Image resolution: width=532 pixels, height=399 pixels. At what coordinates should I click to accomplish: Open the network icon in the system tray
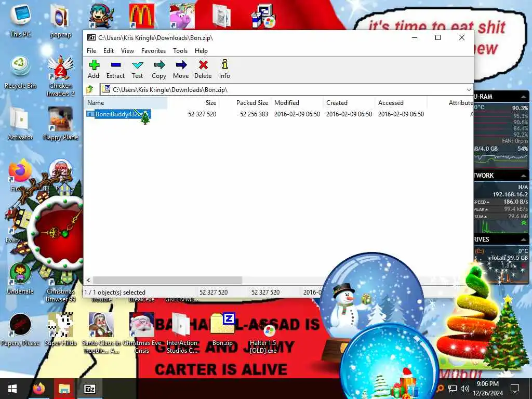click(x=453, y=389)
